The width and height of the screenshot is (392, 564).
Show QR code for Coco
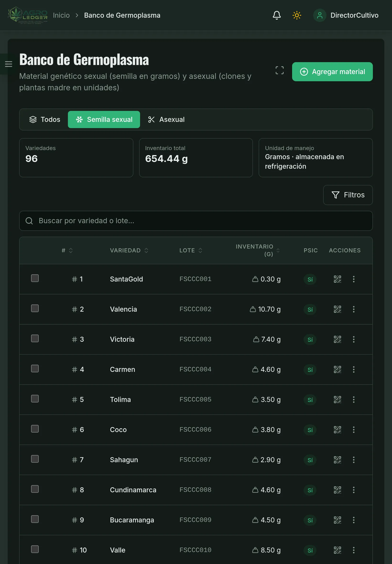click(x=337, y=430)
